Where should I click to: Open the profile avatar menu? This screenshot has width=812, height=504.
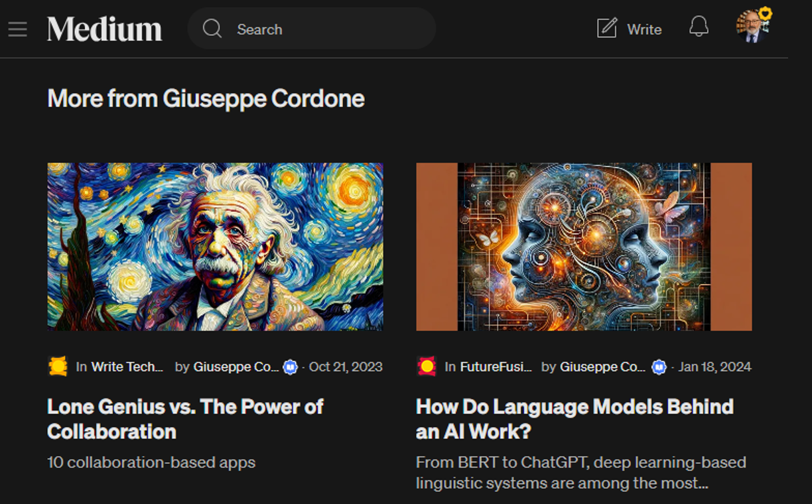tap(753, 27)
